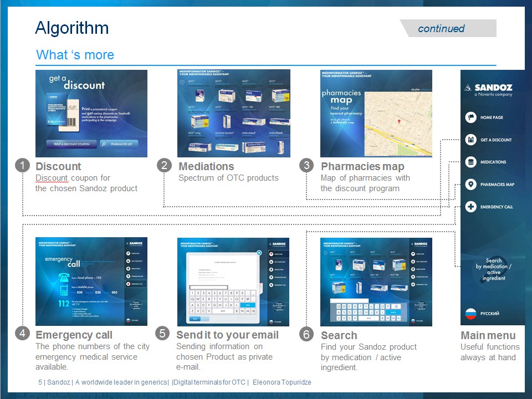The width and height of the screenshot is (532, 399).
Task: Click the on-screen keyboard in search screenshot
Action: pos(369,312)
